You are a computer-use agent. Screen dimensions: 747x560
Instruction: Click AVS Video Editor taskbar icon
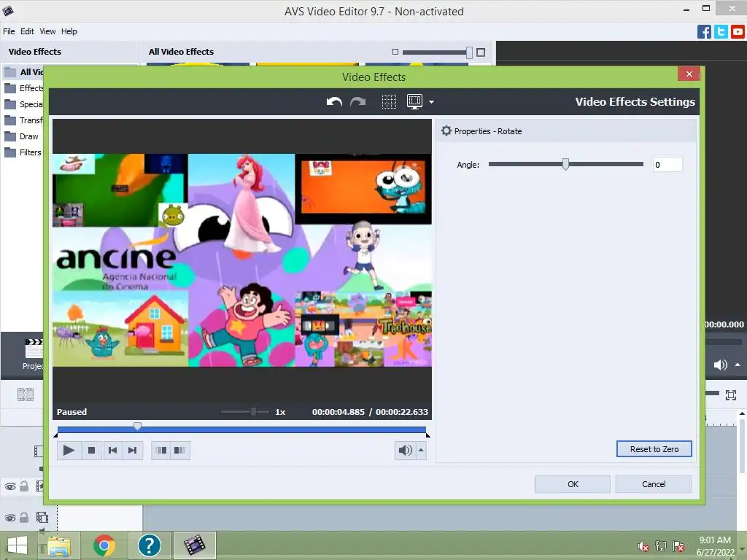(194, 545)
